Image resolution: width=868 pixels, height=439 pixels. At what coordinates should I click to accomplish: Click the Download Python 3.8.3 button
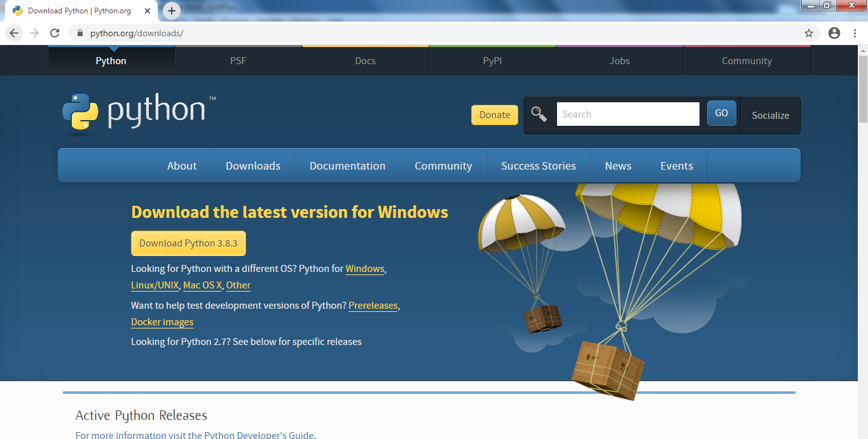tap(188, 243)
